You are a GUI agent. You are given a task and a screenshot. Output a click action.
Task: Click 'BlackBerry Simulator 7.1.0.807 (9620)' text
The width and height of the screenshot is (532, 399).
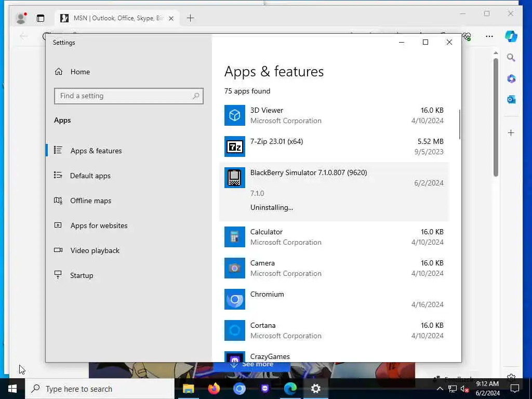click(309, 172)
